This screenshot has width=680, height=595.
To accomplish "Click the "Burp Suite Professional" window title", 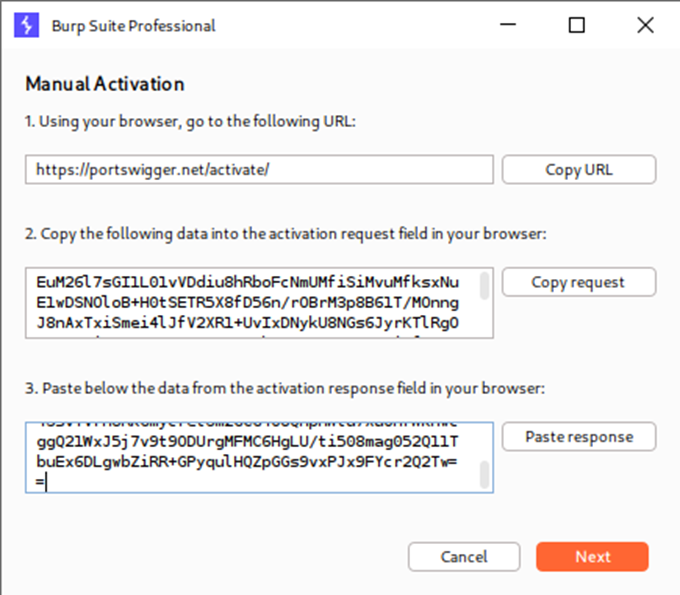I will coord(134,26).
